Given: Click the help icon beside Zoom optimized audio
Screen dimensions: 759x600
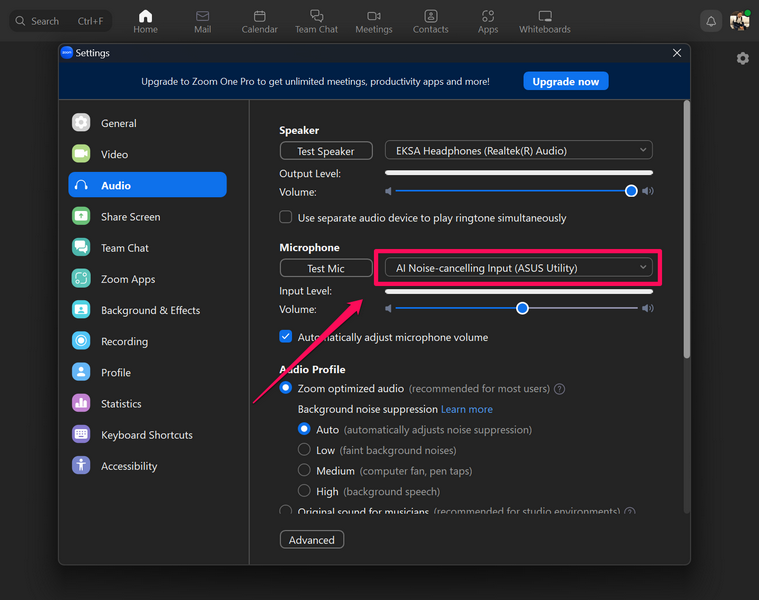Looking at the screenshot, I should click(x=560, y=389).
